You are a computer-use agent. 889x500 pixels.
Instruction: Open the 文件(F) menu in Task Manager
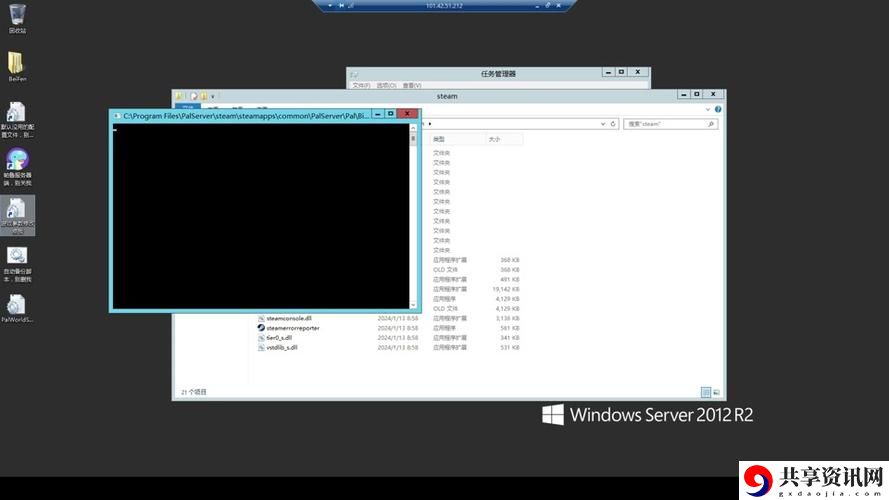pyautogui.click(x=361, y=85)
